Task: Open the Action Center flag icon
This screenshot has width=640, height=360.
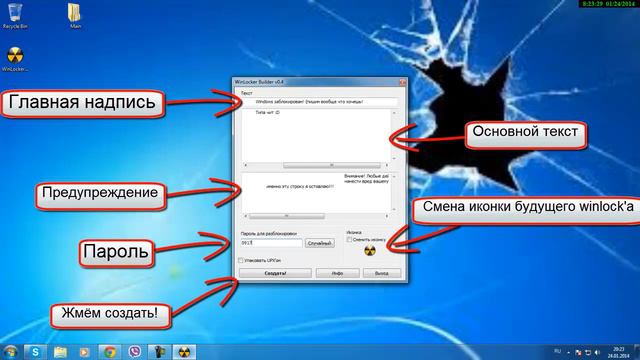Action: click(578, 352)
